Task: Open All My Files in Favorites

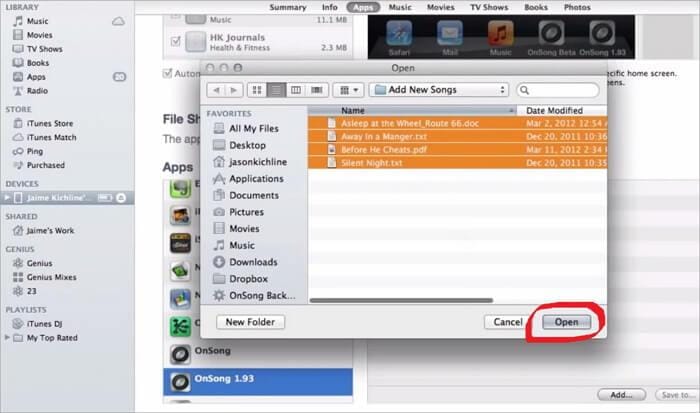Action: click(254, 129)
